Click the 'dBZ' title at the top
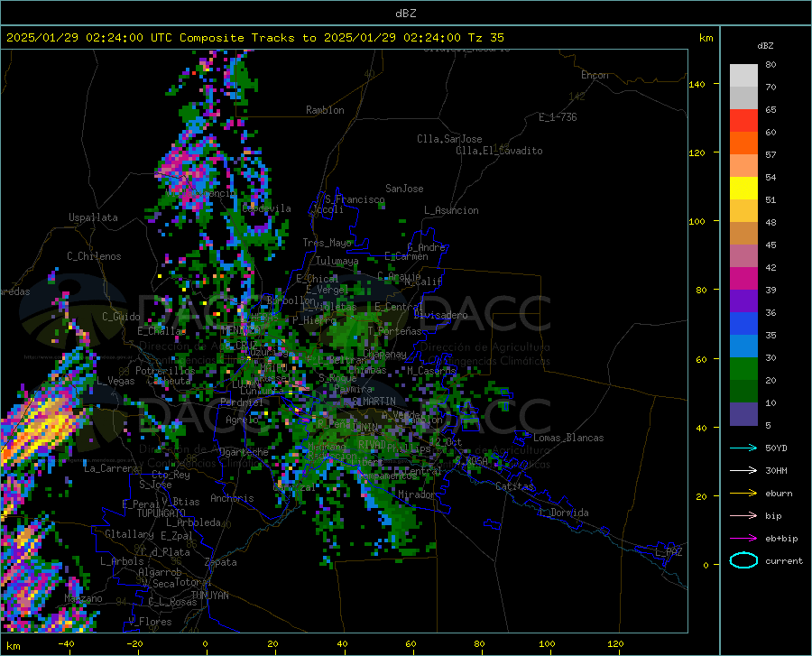The height and width of the screenshot is (656, 812). 405,14
